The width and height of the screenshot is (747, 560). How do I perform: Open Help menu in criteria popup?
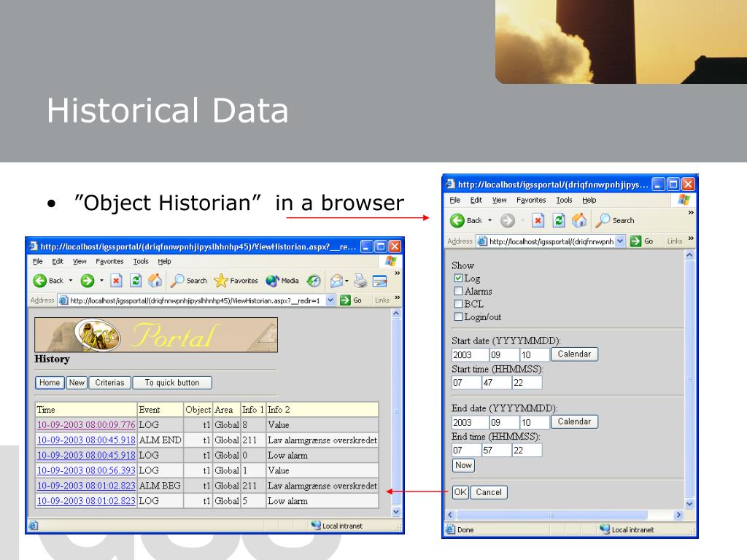coord(589,201)
